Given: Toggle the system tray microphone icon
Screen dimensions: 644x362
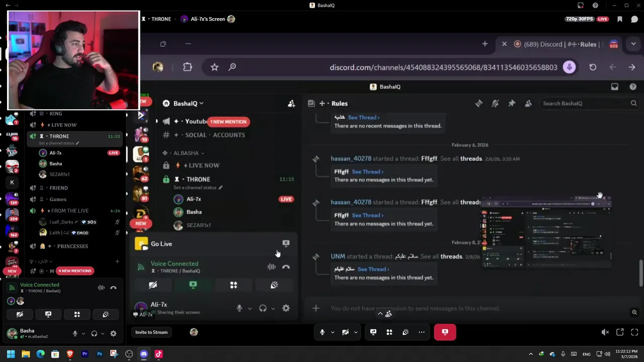Looking at the screenshot, I should point(563,354).
